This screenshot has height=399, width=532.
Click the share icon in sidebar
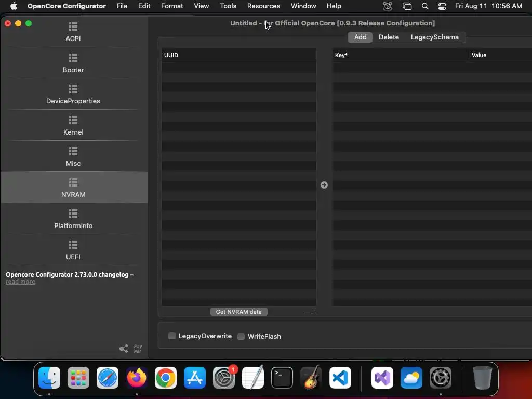124,349
